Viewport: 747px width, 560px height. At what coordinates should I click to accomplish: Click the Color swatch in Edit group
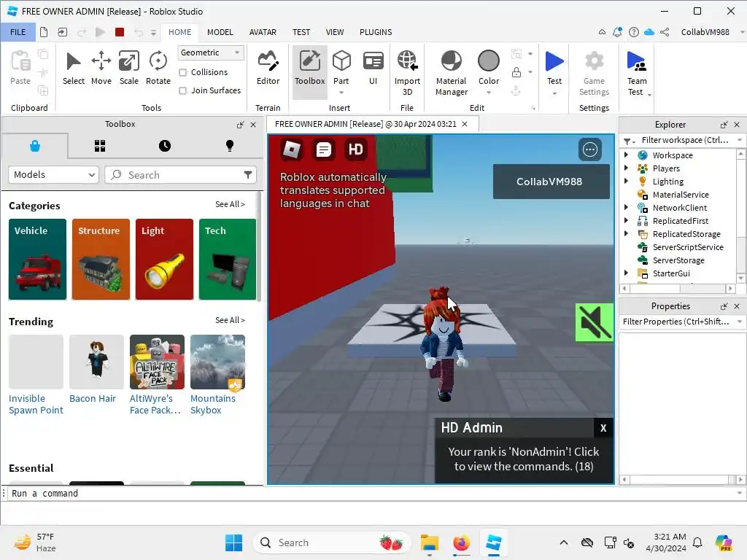pos(488,61)
